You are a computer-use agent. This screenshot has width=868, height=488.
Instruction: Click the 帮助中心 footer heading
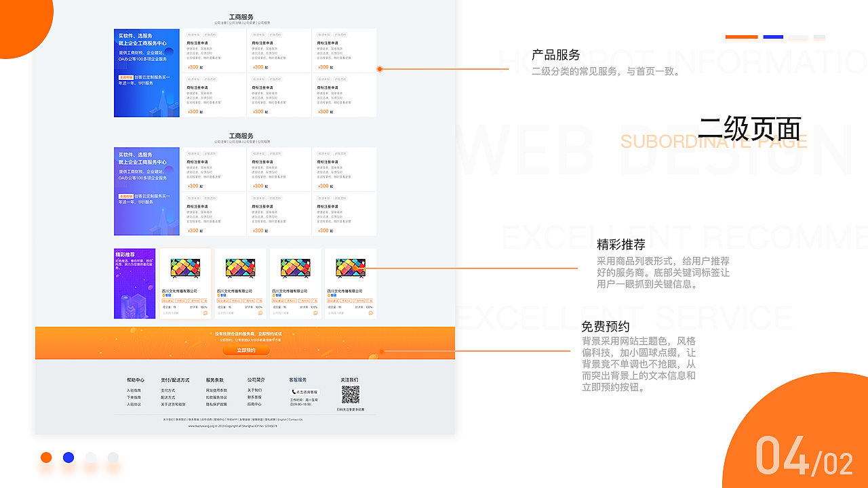(136, 380)
